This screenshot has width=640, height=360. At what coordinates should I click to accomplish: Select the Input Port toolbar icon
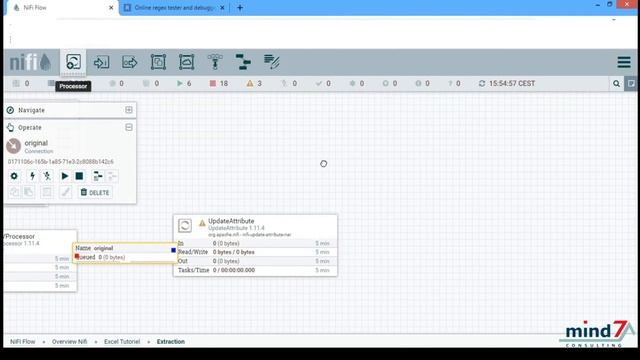click(x=101, y=62)
